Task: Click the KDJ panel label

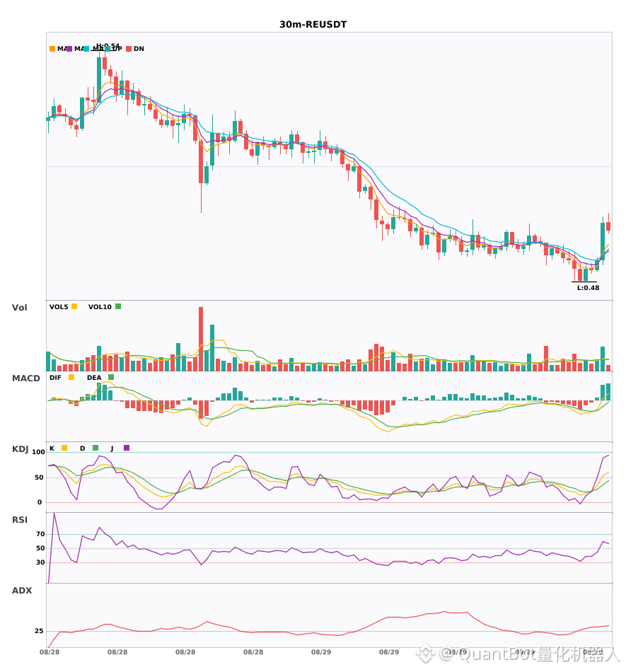Action: click(20, 449)
